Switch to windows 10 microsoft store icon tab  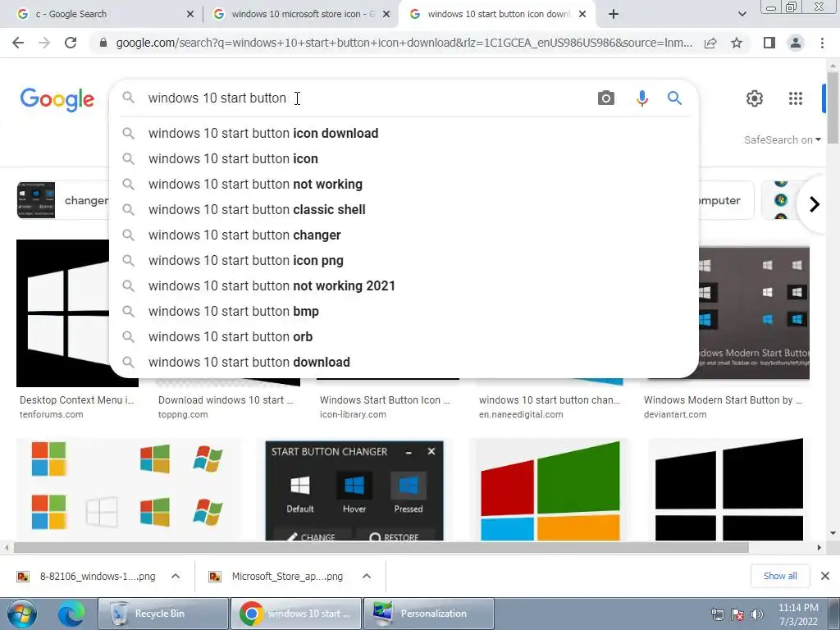[x=300, y=15]
